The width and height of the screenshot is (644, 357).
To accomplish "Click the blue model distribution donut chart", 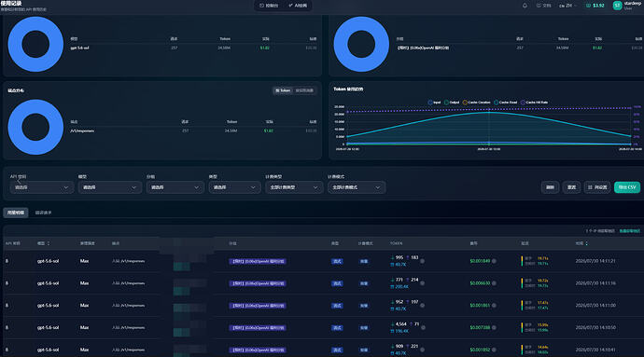I will tap(35, 44).
